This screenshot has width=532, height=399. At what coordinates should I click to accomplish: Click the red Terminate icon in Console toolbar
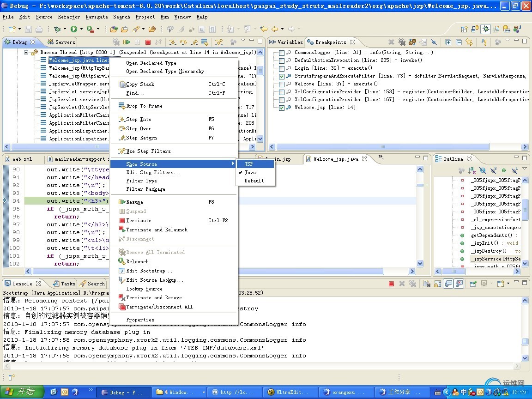point(391,284)
